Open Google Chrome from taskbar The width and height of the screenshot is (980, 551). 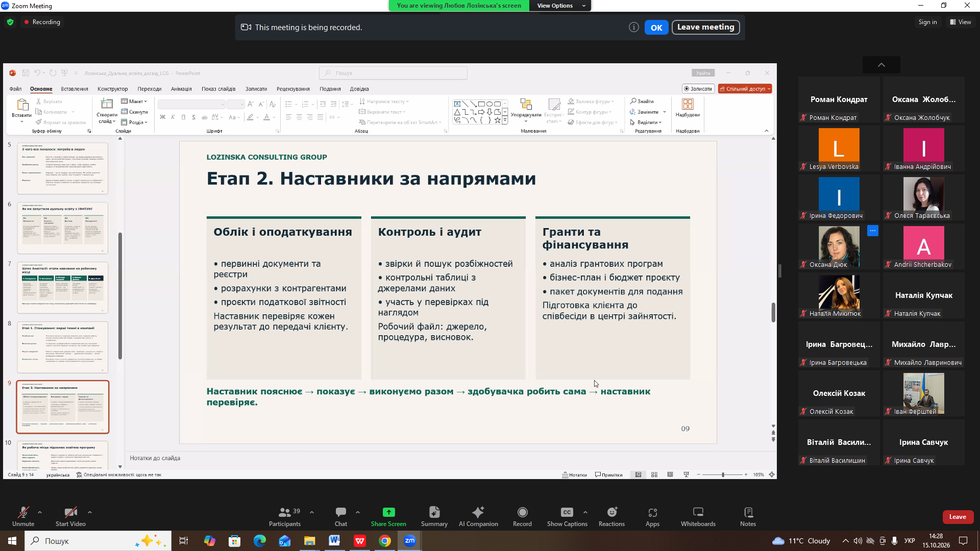point(385,541)
